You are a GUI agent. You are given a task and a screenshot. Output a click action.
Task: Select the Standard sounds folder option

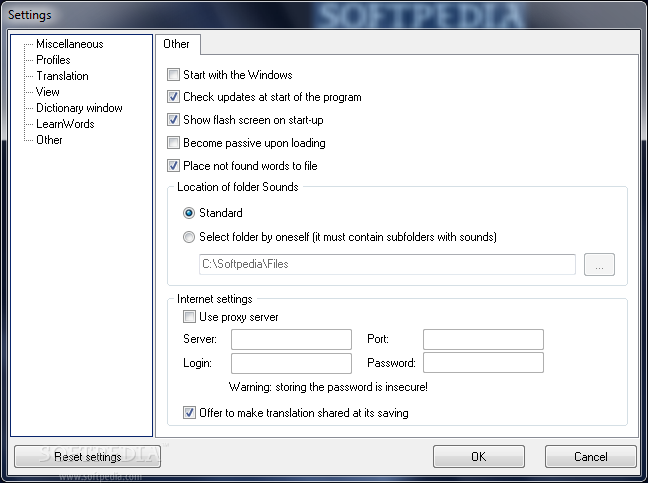pos(189,213)
